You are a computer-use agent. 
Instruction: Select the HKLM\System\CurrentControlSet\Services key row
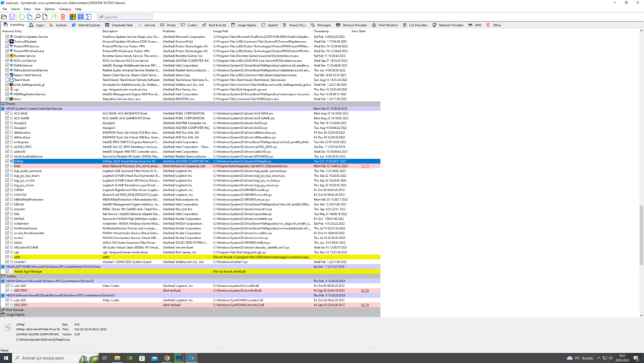(x=190, y=109)
